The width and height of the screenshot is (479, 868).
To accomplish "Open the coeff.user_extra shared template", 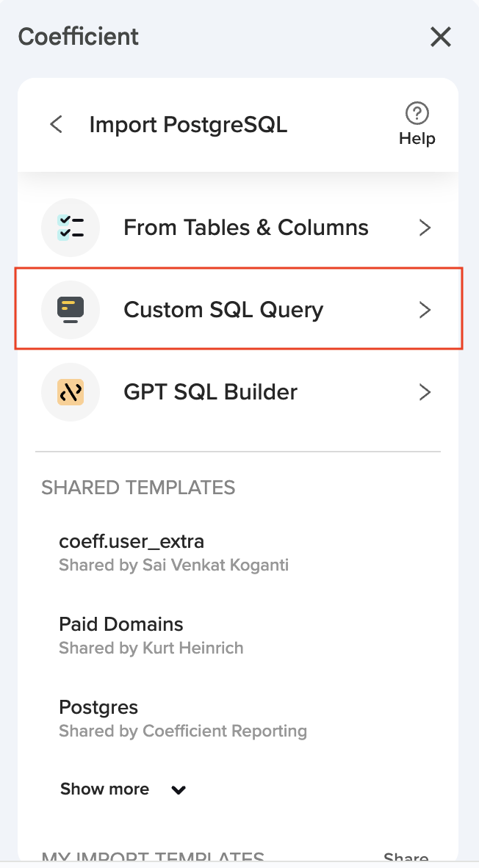I will point(132,542).
